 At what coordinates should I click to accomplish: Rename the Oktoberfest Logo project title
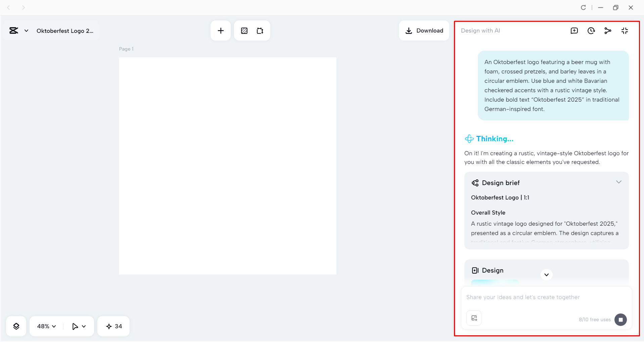coord(65,31)
